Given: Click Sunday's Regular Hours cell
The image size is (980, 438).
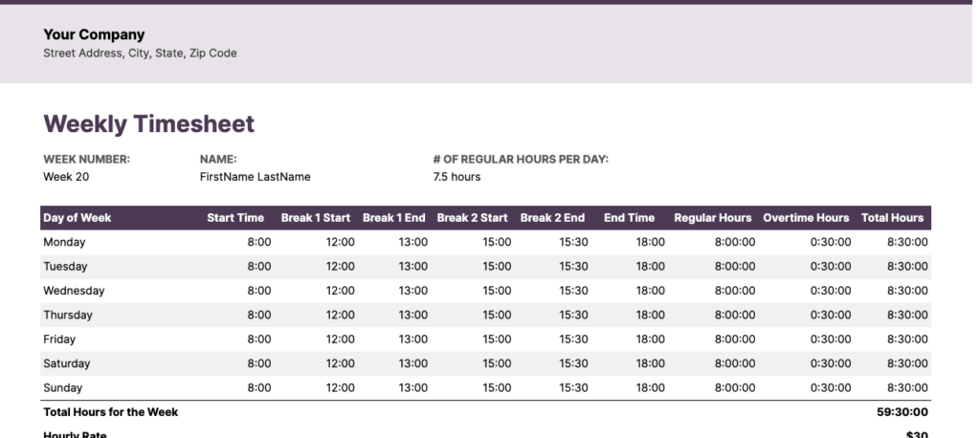Looking at the screenshot, I should coord(734,388).
